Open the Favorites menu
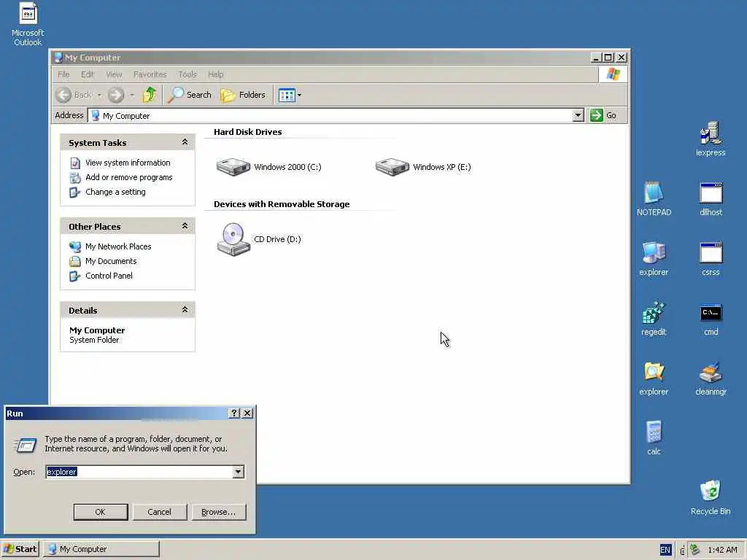The image size is (747, 560). click(x=150, y=74)
